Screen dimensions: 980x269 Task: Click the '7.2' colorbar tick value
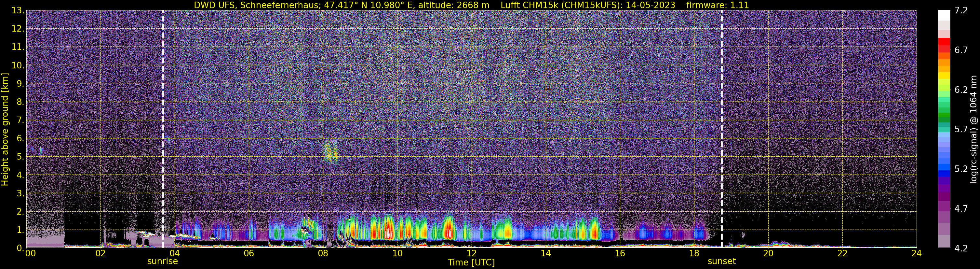961,10
